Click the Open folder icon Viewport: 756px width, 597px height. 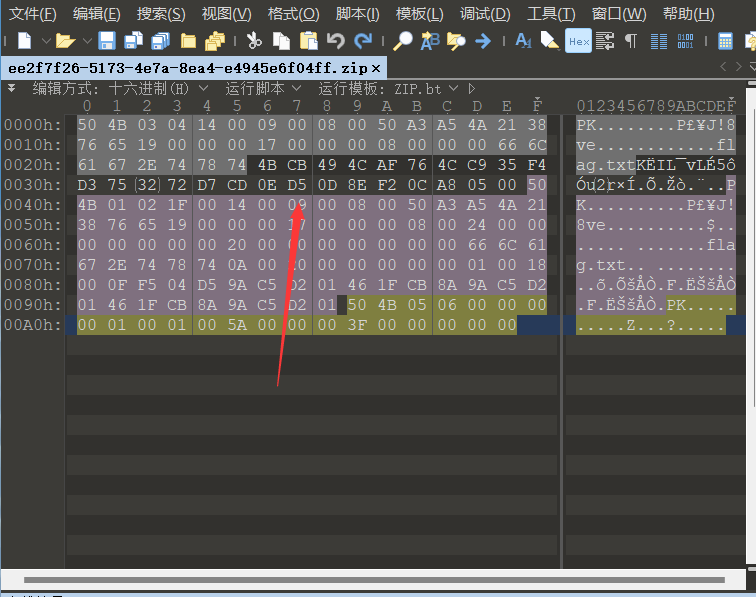click(x=65, y=41)
